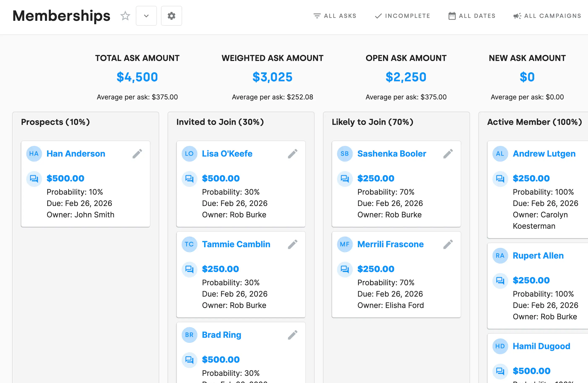Open Tammie Camblin's profile link
Screen dimensions: 588x383
click(236, 244)
